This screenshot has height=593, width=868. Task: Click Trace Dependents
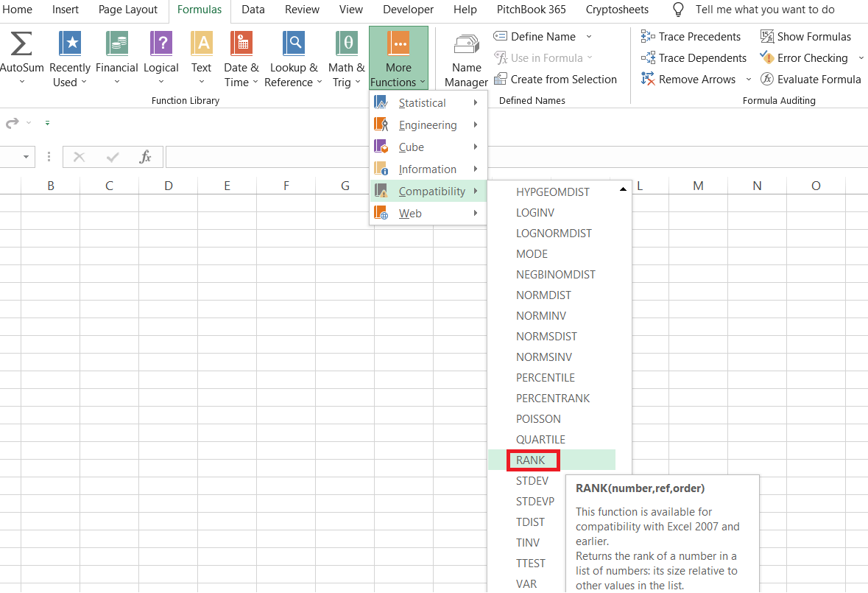click(x=692, y=57)
